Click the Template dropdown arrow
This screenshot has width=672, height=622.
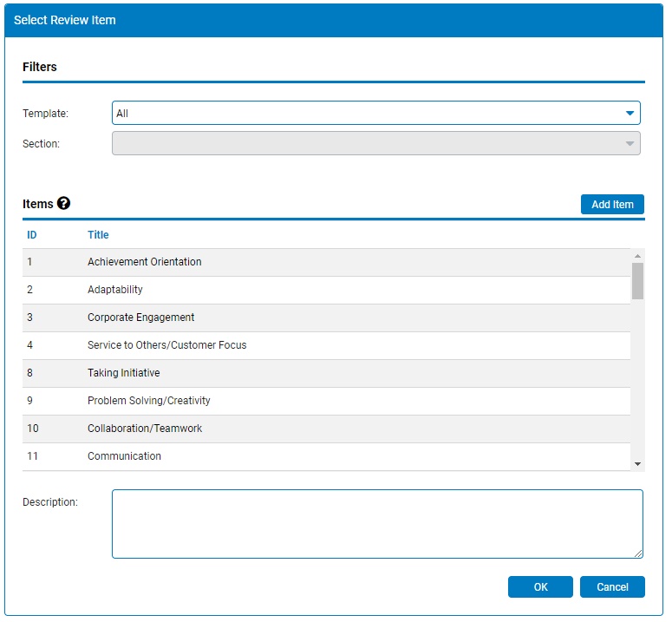pyautogui.click(x=630, y=113)
